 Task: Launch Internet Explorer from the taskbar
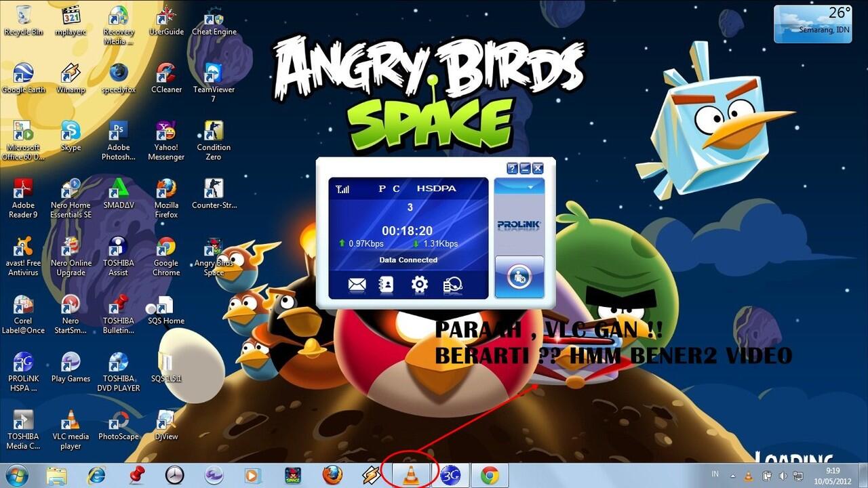[x=96, y=476]
